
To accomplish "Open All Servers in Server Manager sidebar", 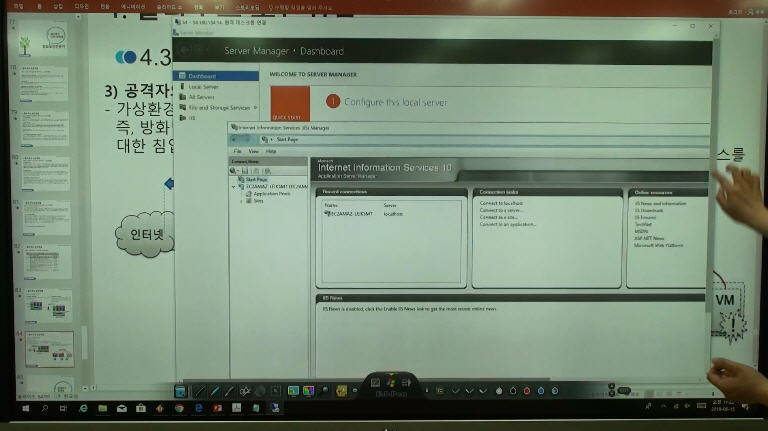I will click(201, 97).
